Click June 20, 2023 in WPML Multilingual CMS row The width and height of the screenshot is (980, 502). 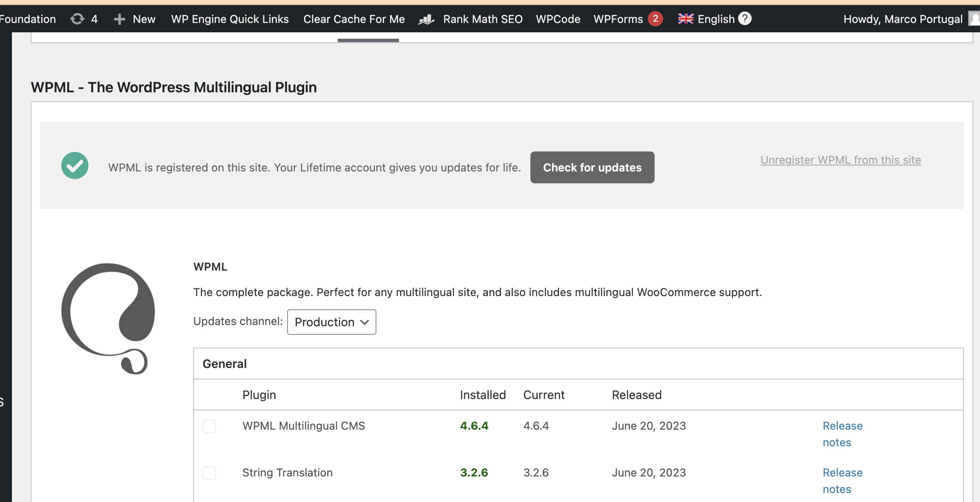(649, 426)
